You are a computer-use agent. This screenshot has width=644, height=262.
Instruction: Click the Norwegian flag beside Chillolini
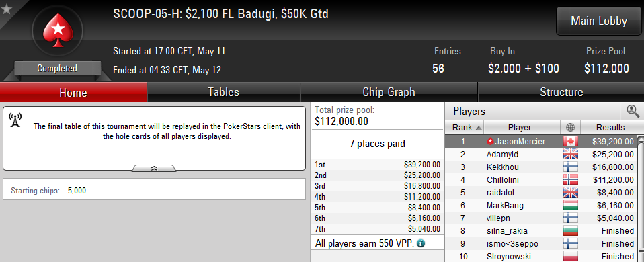click(571, 180)
